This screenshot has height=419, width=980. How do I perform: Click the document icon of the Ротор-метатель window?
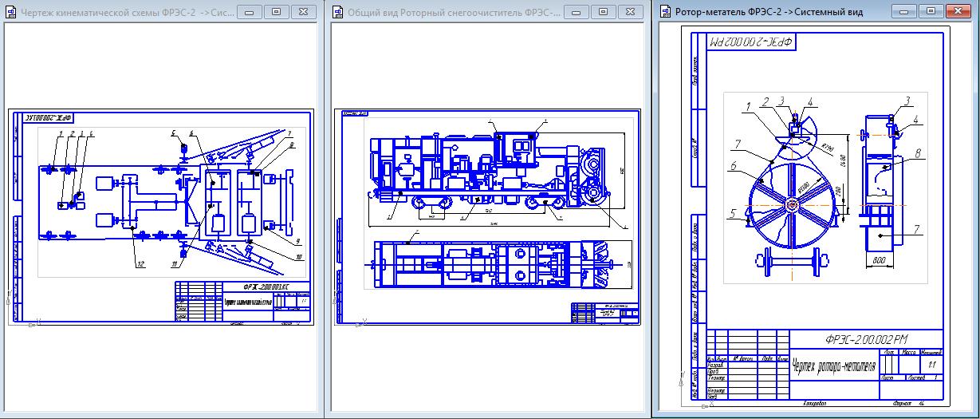coord(665,12)
